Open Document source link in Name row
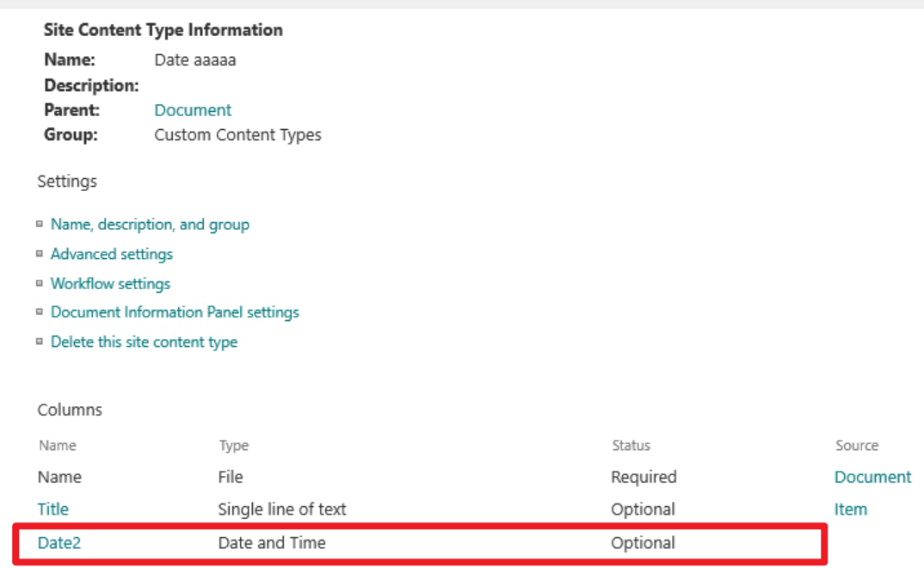924x568 pixels. point(872,477)
